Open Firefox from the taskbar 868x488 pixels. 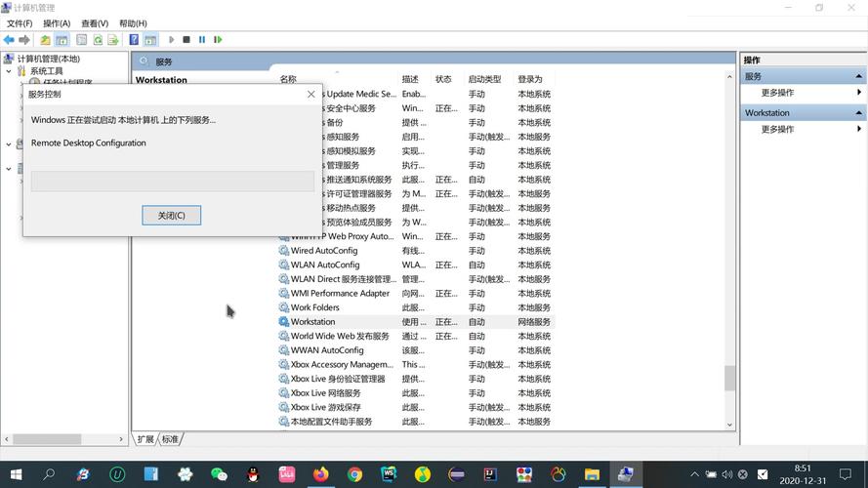320,474
